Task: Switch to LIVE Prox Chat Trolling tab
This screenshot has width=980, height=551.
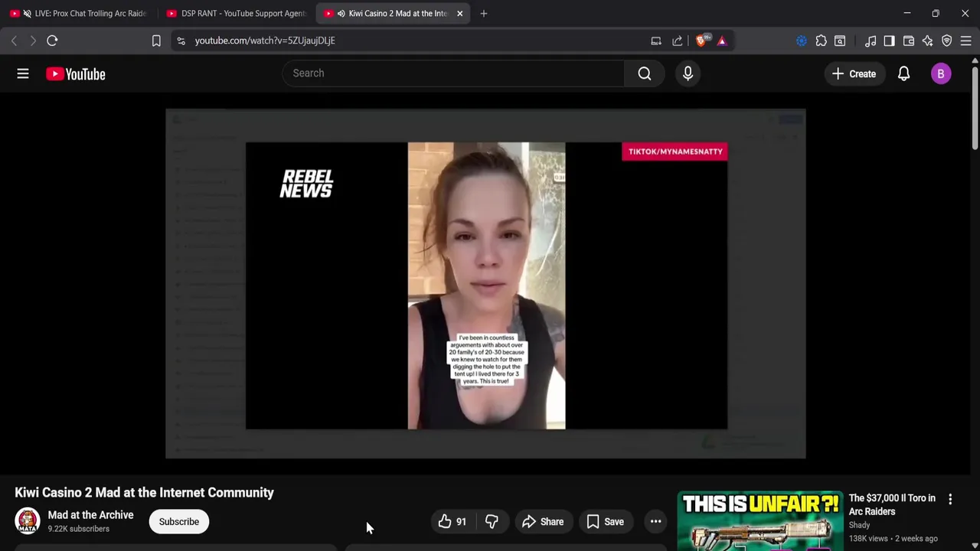Action: pyautogui.click(x=80, y=13)
